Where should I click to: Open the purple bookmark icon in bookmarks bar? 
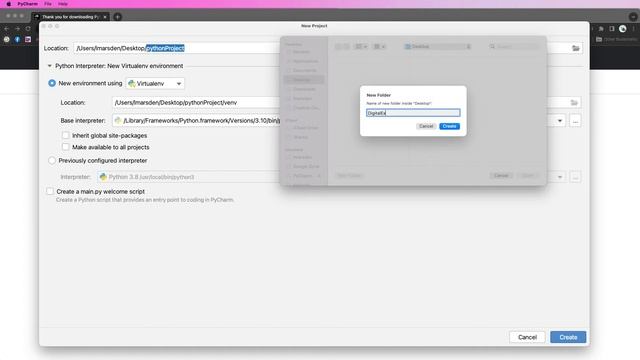click(28, 39)
